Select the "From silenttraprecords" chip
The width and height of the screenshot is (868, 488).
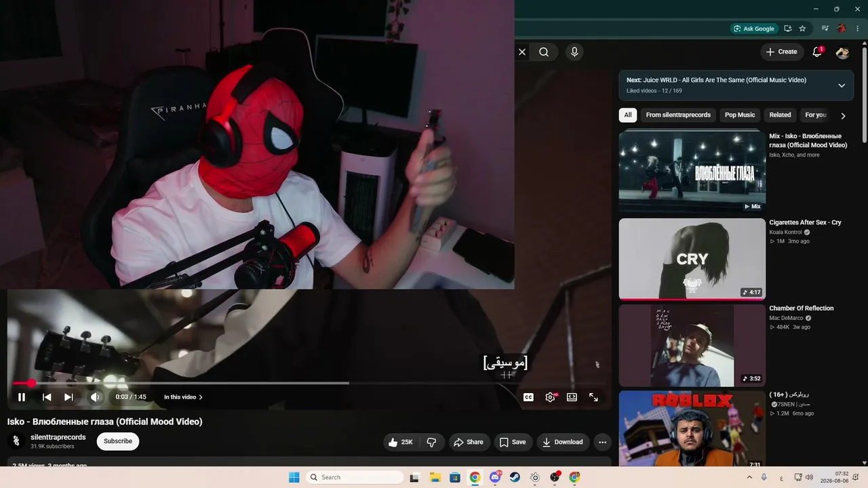[678, 115]
